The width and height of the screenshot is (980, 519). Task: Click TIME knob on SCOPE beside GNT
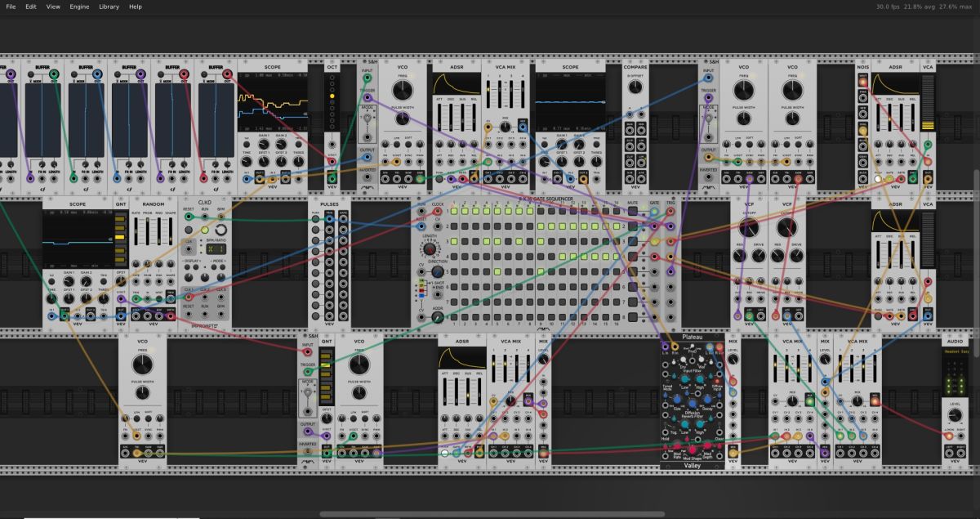pos(51,299)
